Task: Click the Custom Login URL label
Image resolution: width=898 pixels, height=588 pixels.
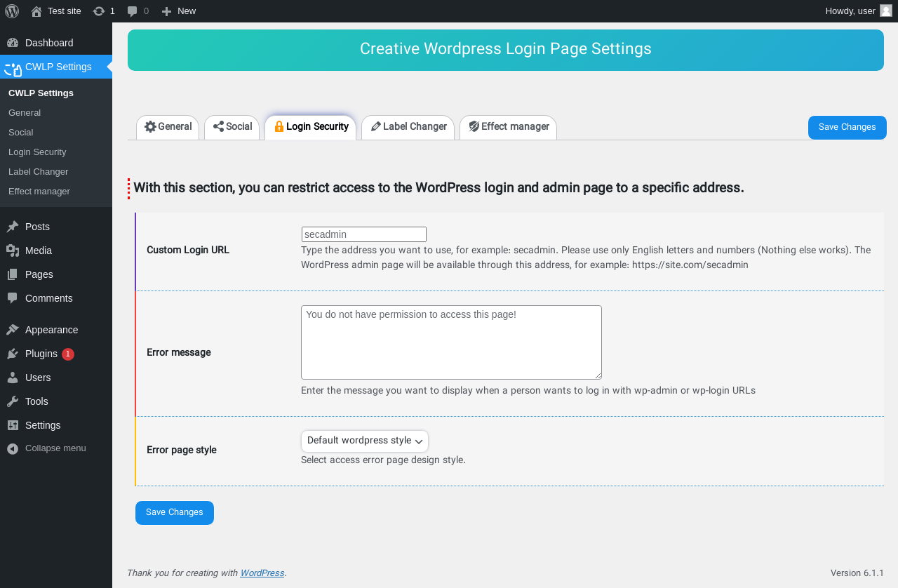Action: (188, 250)
